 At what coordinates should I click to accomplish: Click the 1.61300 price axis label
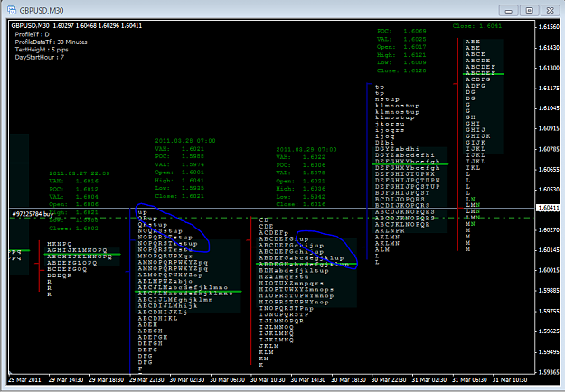(x=549, y=68)
